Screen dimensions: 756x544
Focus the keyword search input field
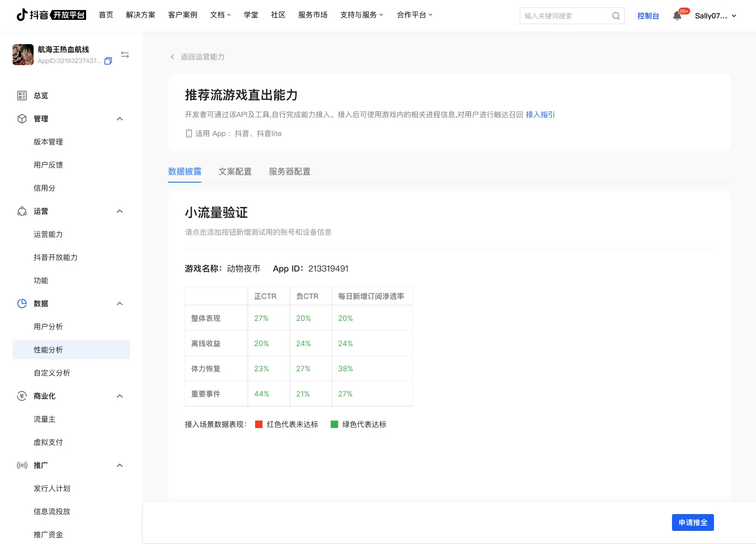(x=564, y=16)
